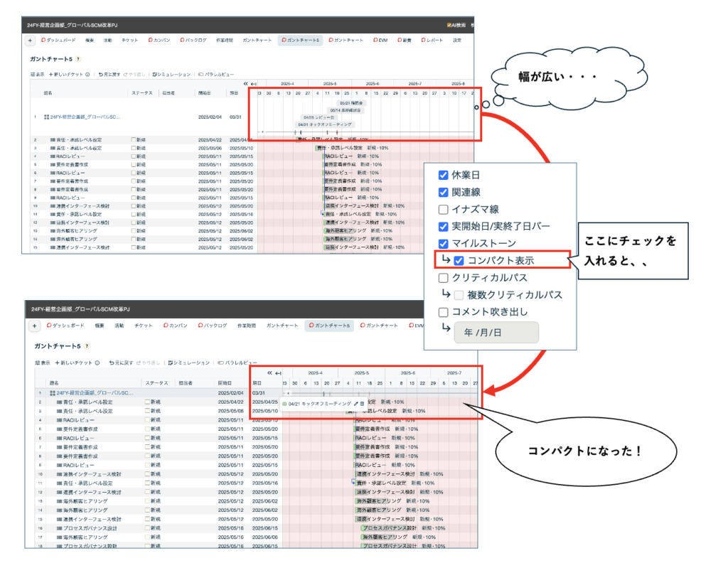Enable the イナズマ線 checkbox
728x573 pixels.
(x=444, y=209)
